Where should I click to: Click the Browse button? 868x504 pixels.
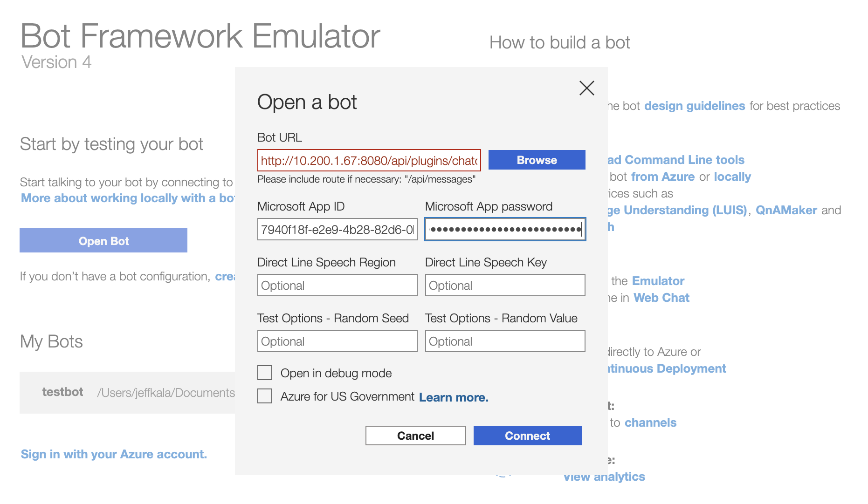pos(537,160)
